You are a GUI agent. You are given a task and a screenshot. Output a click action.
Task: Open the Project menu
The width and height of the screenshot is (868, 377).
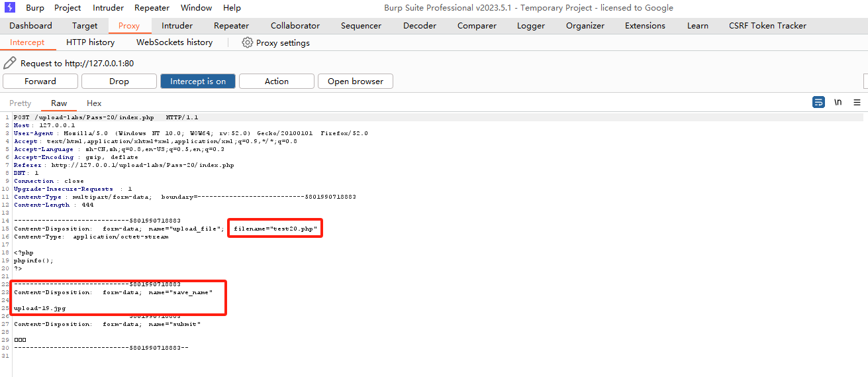point(68,8)
